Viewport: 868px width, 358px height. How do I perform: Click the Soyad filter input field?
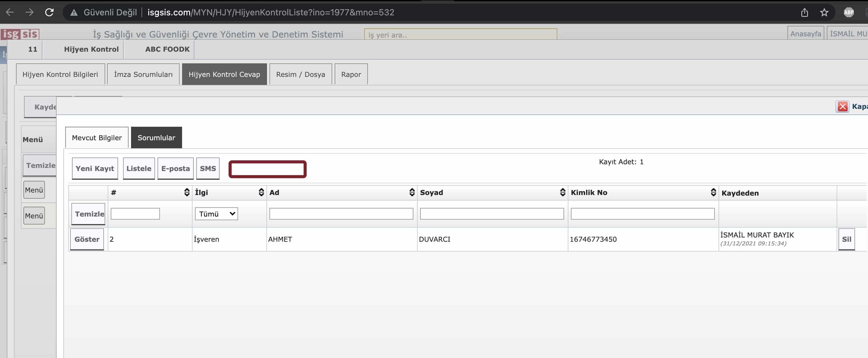pyautogui.click(x=492, y=214)
